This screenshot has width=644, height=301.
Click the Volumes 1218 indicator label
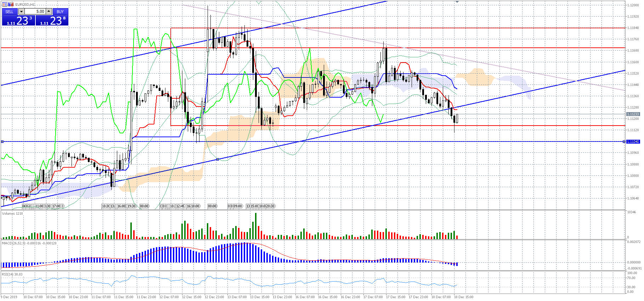[12, 213]
